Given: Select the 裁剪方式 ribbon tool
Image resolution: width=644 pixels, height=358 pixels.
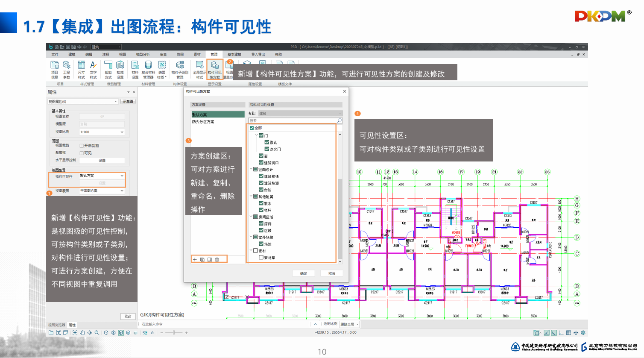Looking at the screenshot, I should pos(108,68).
